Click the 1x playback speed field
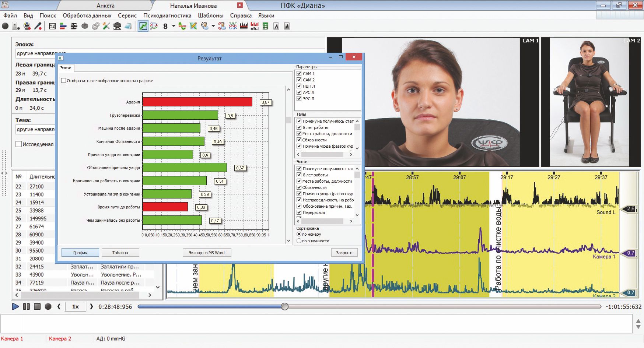644x348 pixels. 76,306
